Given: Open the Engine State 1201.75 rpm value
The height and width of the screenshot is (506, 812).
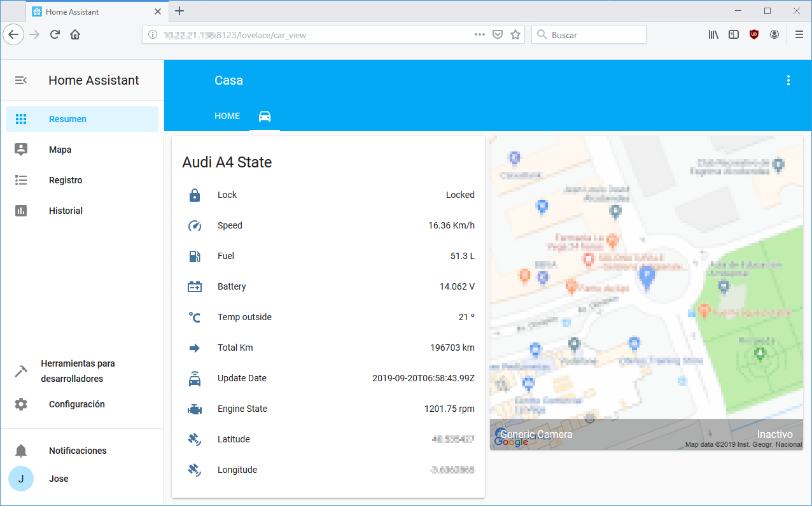Looking at the screenshot, I should 449,409.
